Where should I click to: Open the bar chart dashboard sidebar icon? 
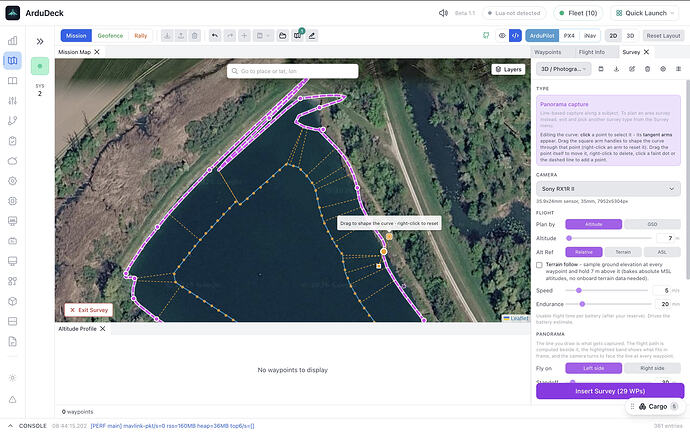tap(12, 40)
